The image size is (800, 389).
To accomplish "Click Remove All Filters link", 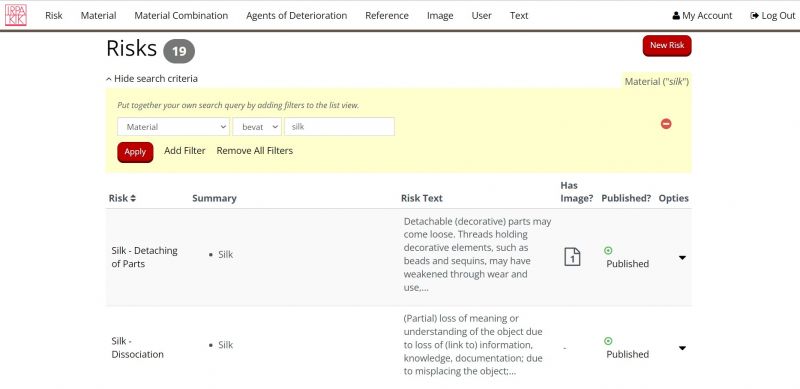I will click(x=255, y=151).
